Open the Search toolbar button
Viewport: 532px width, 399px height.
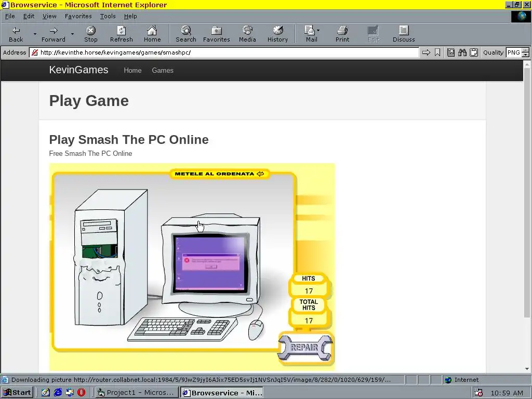click(185, 34)
